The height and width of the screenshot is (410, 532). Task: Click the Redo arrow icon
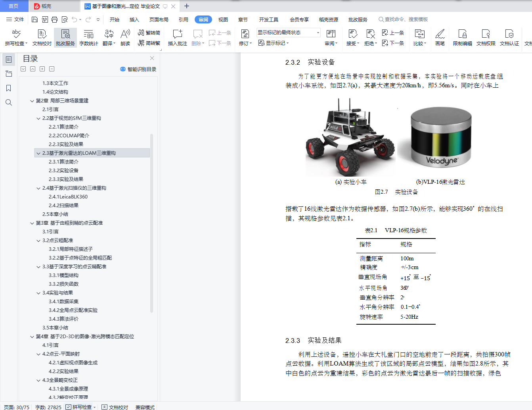tap(88, 19)
